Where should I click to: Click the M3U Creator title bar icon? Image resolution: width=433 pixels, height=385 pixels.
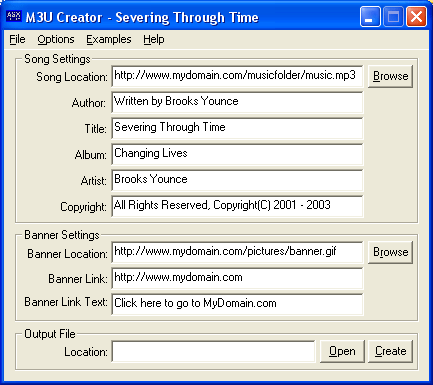tap(14, 16)
